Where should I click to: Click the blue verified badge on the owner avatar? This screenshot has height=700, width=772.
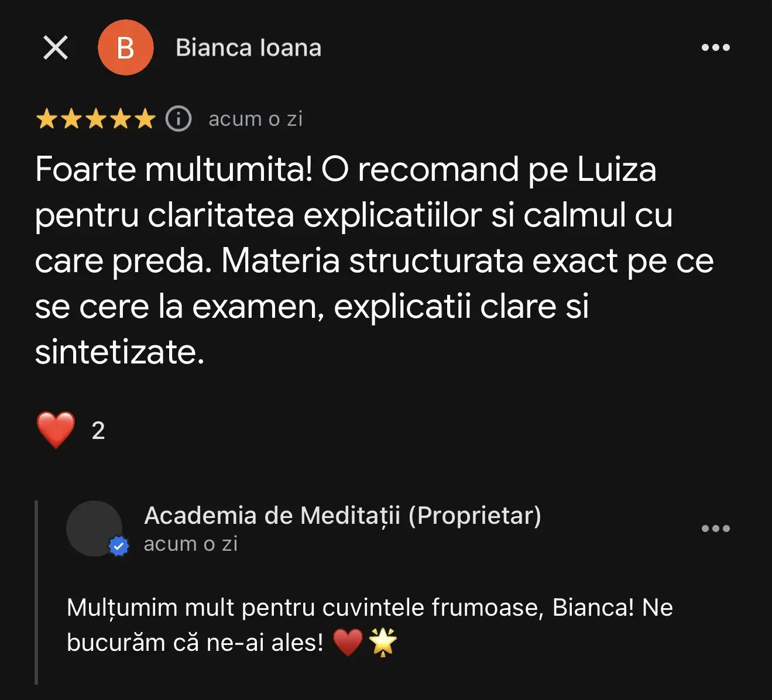(x=119, y=546)
